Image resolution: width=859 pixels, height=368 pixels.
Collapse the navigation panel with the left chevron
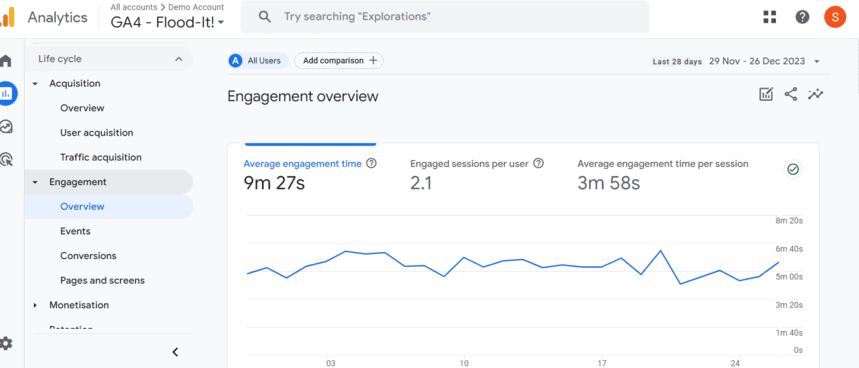coord(175,352)
